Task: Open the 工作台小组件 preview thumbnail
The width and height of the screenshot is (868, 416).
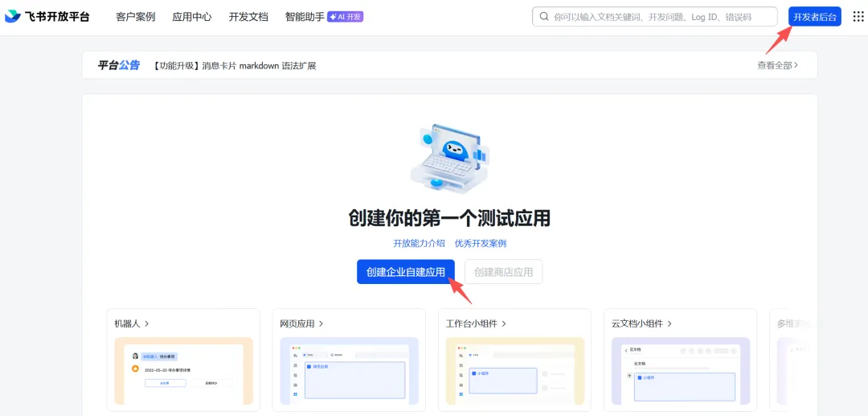Action: click(x=515, y=371)
